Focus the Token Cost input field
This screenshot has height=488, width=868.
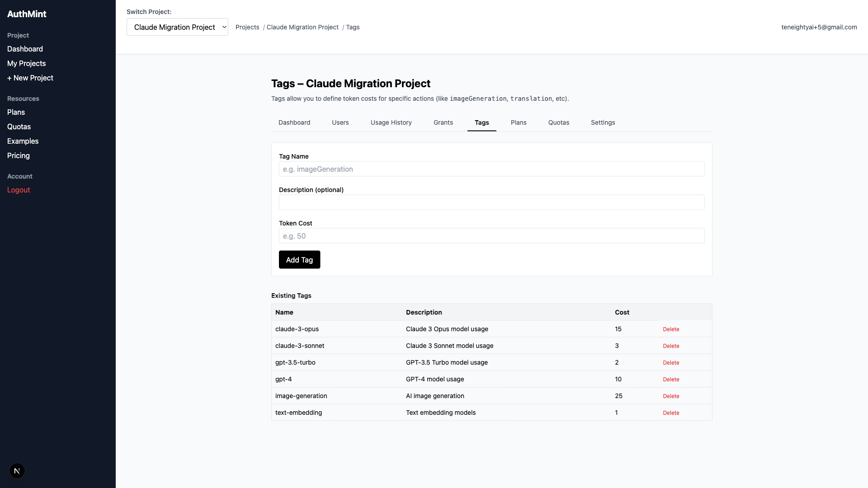[492, 236]
